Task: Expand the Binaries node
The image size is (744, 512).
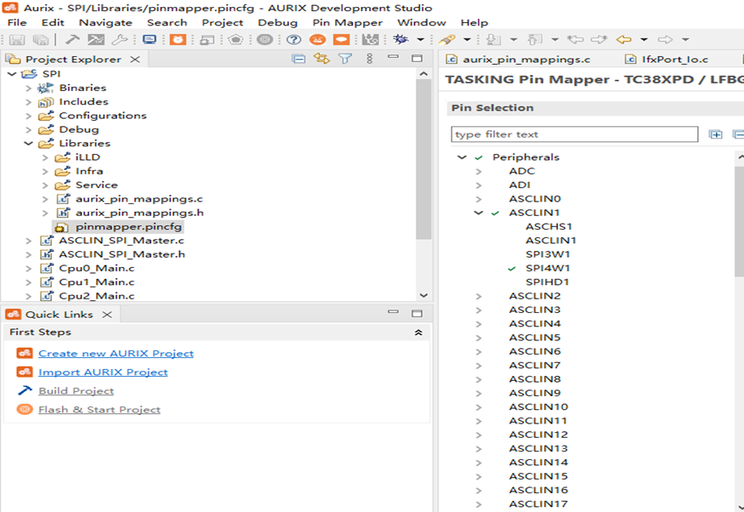Action: (x=28, y=88)
